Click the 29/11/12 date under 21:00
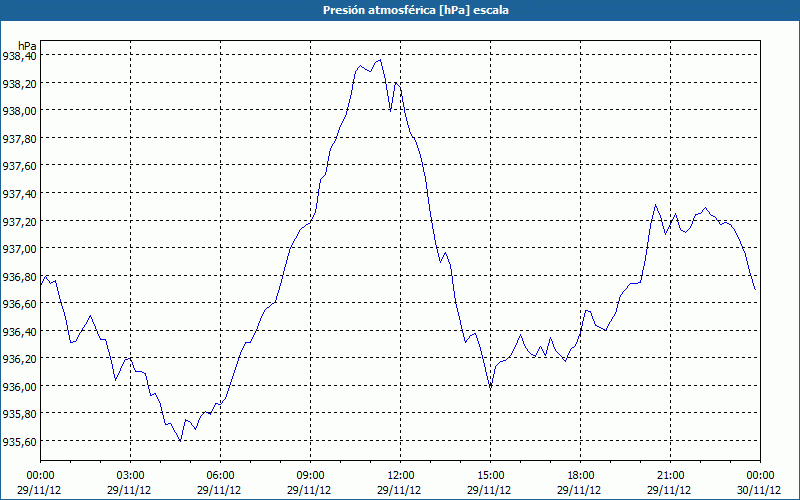The height and width of the screenshot is (500, 800). tap(669, 490)
